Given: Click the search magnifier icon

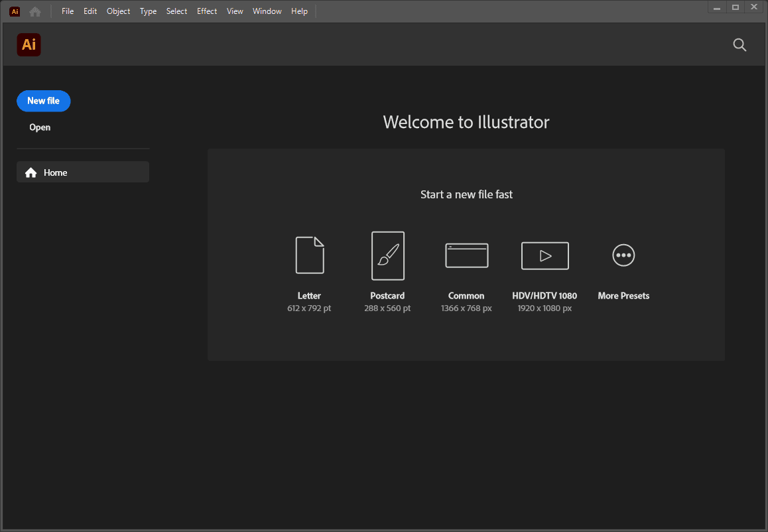Looking at the screenshot, I should [x=739, y=45].
